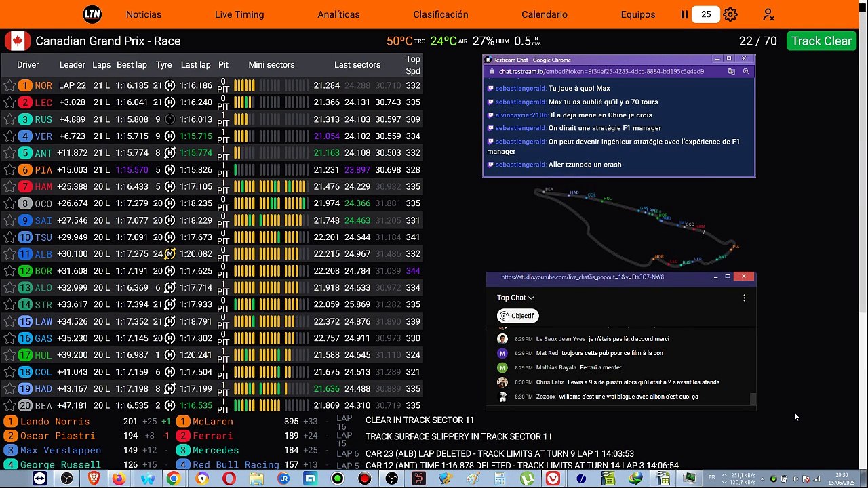Click the LTN logo in the header
This screenshot has height=488, width=868.
coord(92,14)
